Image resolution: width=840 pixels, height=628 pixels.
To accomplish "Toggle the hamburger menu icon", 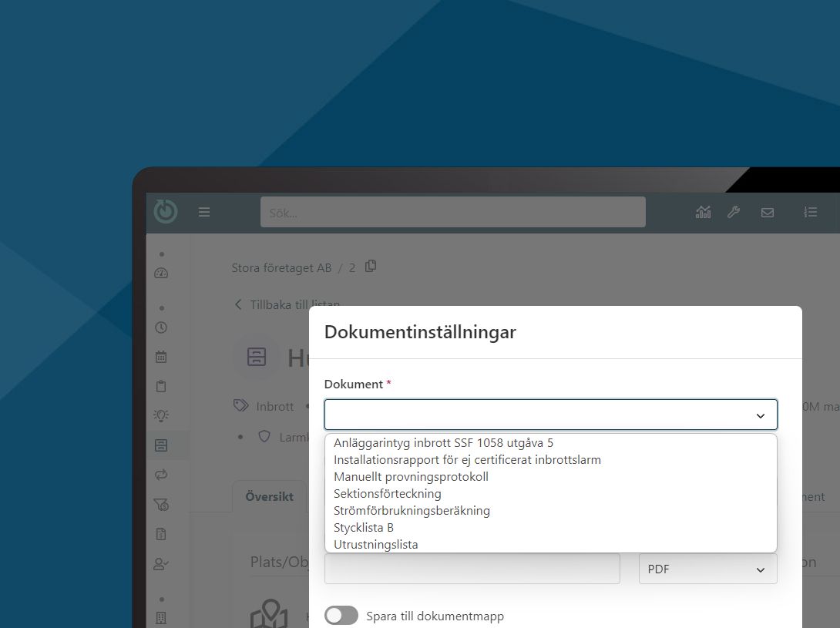I will click(204, 212).
